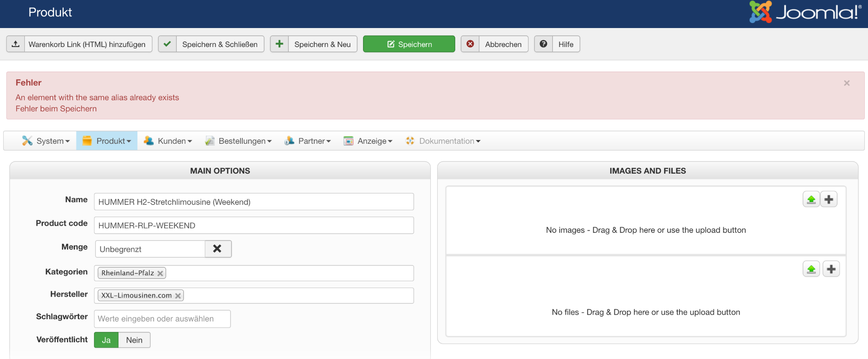This screenshot has width=868, height=359.
Task: Focus the Product code input field
Action: [x=254, y=225]
